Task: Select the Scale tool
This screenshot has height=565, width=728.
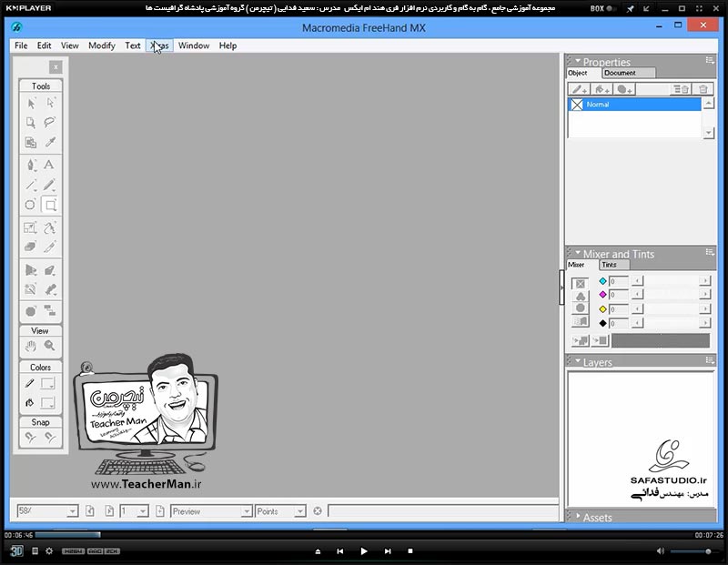Action: click(x=31, y=227)
